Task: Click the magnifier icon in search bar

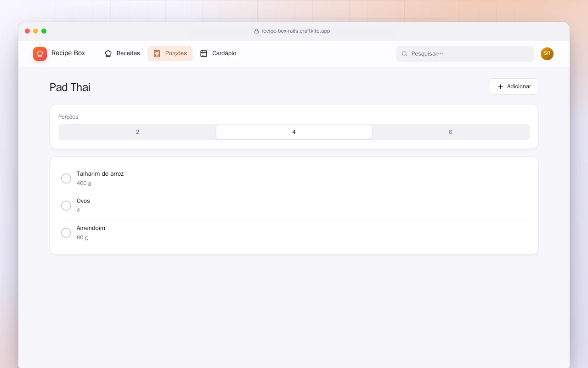Action: [405, 54]
